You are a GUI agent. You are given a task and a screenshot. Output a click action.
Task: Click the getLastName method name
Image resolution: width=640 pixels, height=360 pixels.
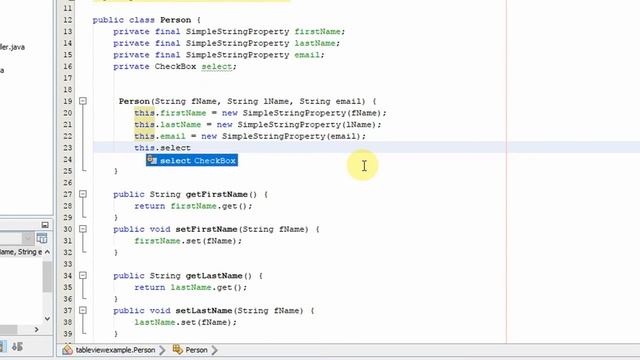[214, 276]
